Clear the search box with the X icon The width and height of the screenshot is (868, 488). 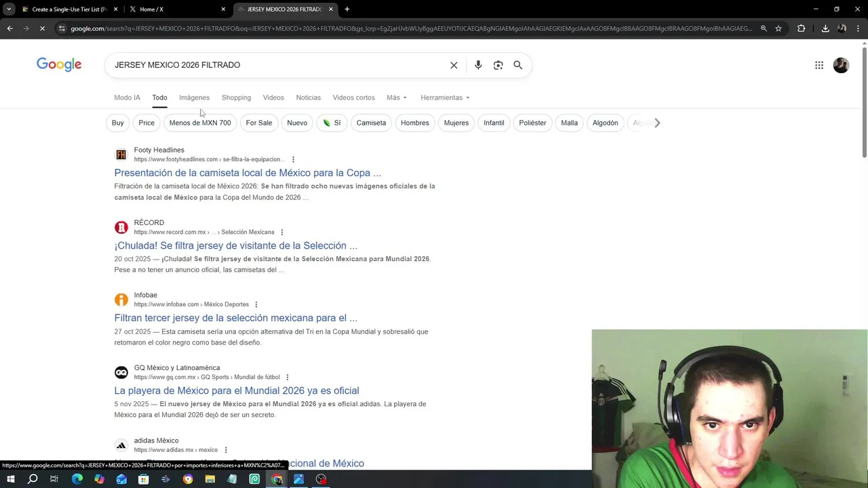pyautogui.click(x=454, y=65)
